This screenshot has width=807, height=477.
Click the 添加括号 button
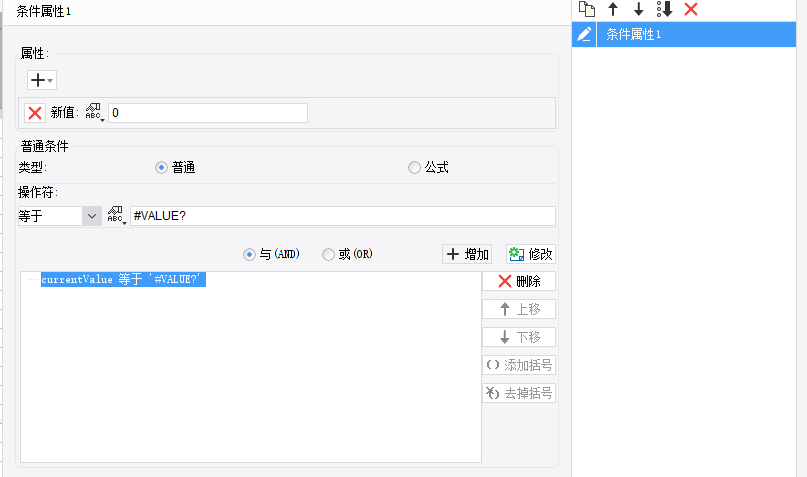519,365
